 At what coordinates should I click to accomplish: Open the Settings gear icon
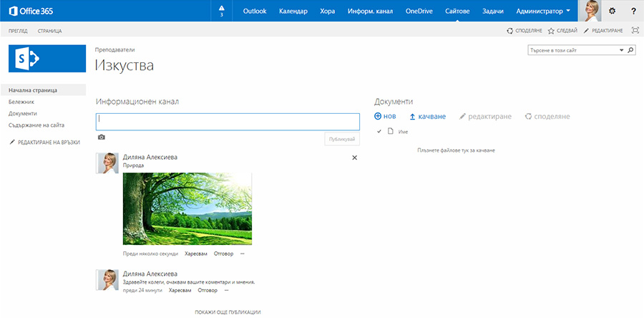pyautogui.click(x=612, y=11)
